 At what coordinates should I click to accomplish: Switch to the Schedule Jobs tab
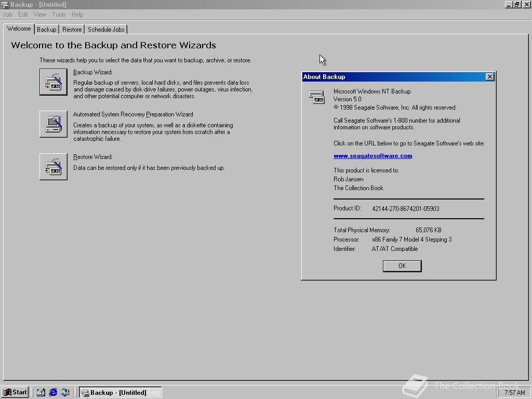[106, 30]
